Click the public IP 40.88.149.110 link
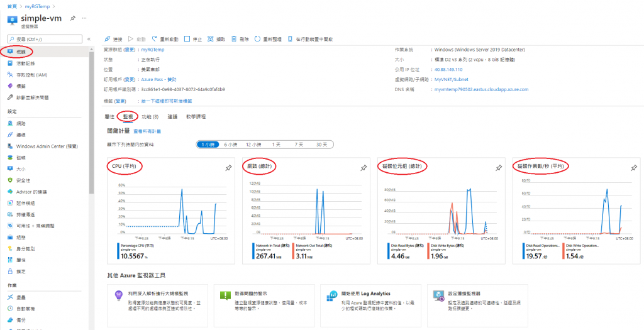This screenshot has height=330, width=644. (448, 69)
